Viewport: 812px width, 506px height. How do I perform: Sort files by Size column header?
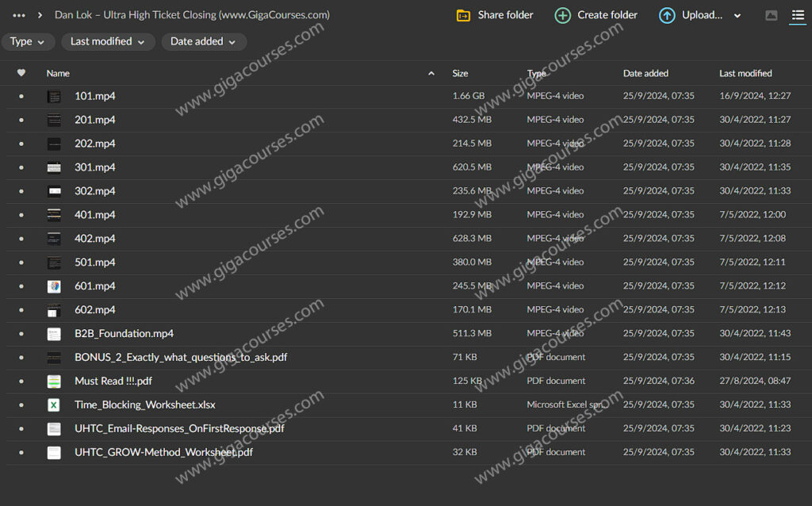pos(460,73)
